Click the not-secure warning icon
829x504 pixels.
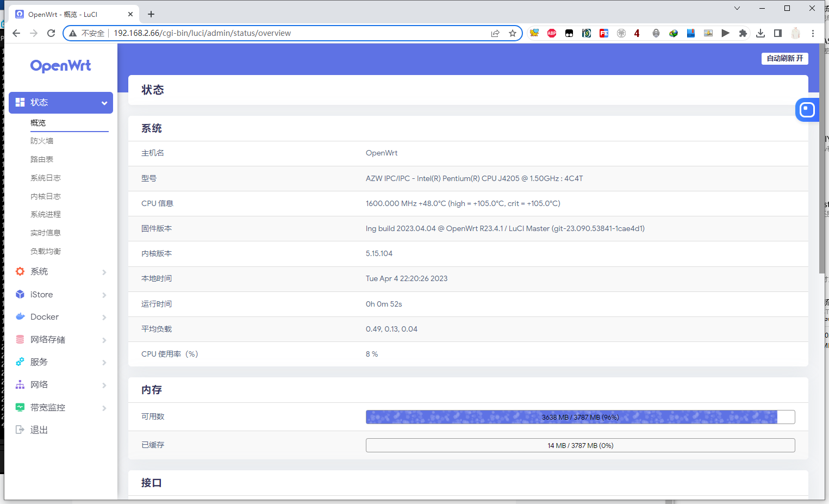point(73,33)
